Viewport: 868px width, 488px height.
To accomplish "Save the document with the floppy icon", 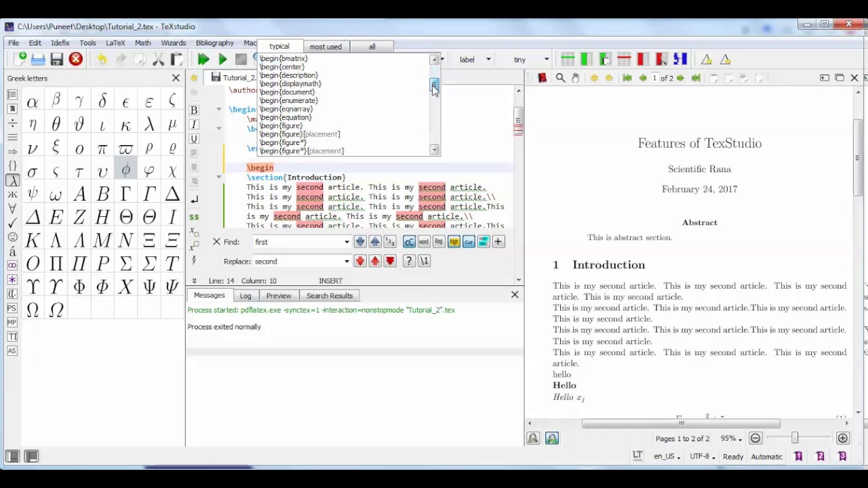I will pyautogui.click(x=57, y=60).
